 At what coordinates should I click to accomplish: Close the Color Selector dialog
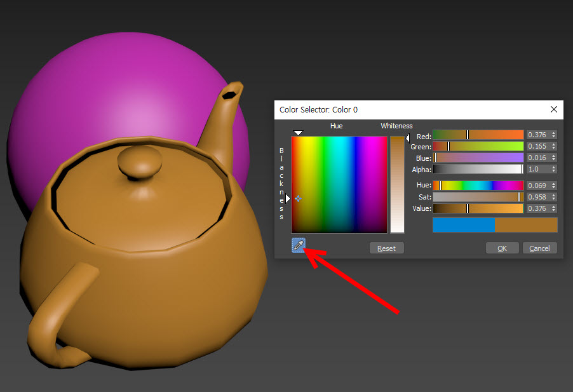coord(554,109)
